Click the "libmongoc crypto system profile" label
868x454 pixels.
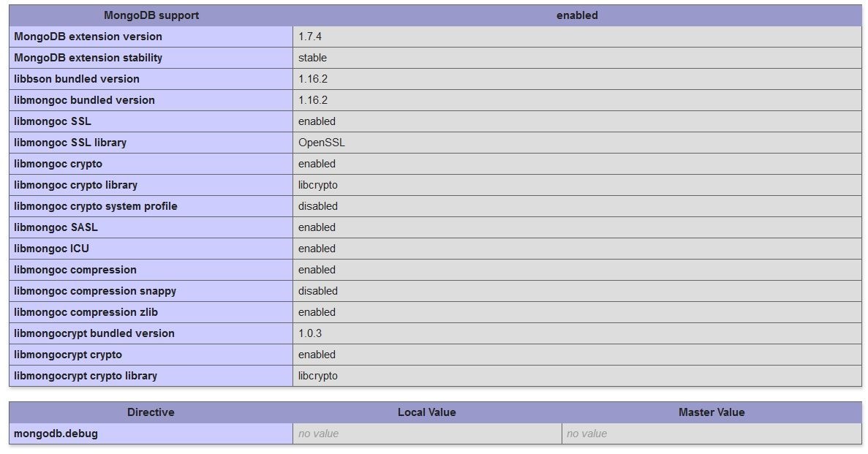[x=96, y=206]
